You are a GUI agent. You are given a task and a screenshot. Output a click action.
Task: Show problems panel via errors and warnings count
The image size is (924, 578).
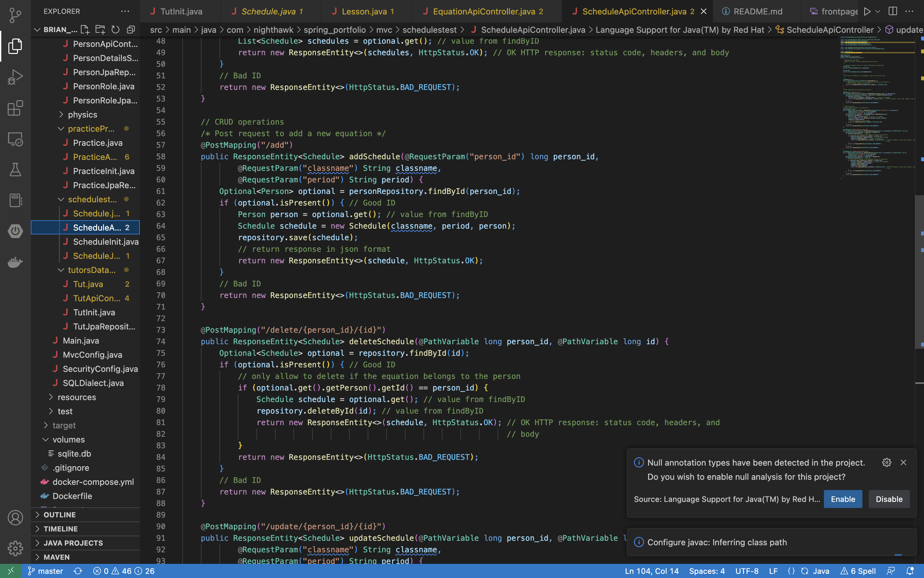click(124, 571)
